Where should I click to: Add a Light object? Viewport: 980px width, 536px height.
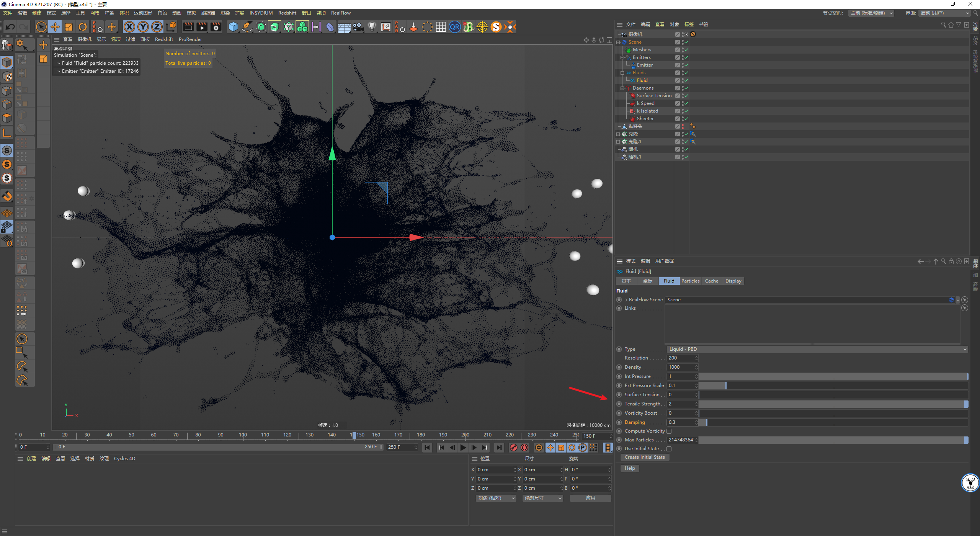(372, 27)
